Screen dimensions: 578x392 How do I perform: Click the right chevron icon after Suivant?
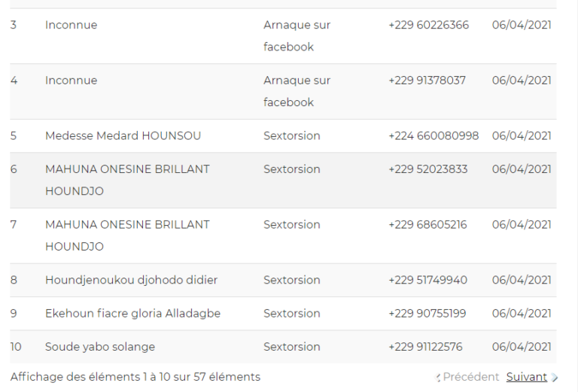tap(555, 378)
